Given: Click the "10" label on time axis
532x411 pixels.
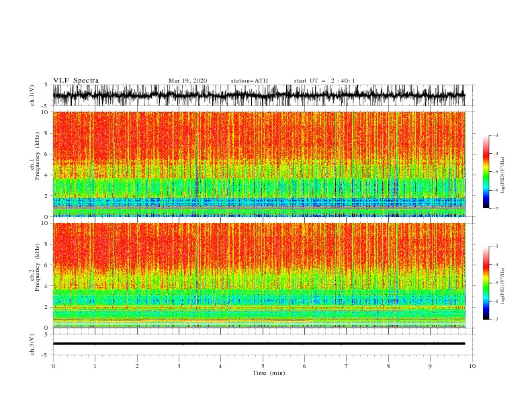Looking at the screenshot, I should coord(472,366).
